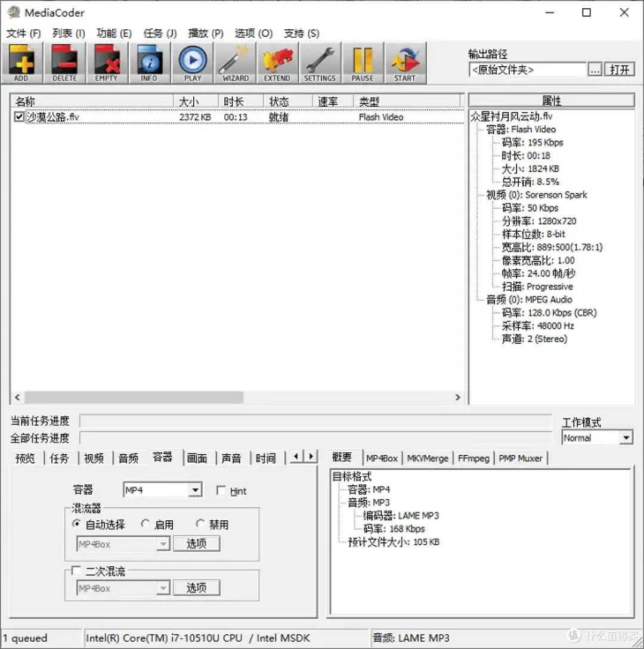644x649 pixels.
Task: Click the 二次混流 选项 button
Action: 196,588
